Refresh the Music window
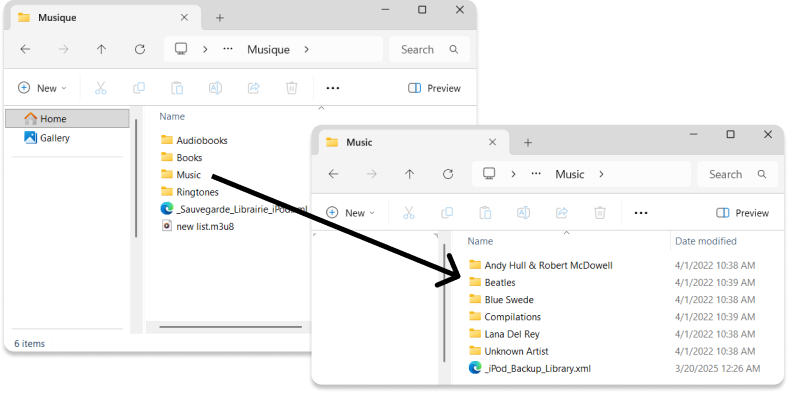Viewport: 788px width, 393px height. pos(448,174)
